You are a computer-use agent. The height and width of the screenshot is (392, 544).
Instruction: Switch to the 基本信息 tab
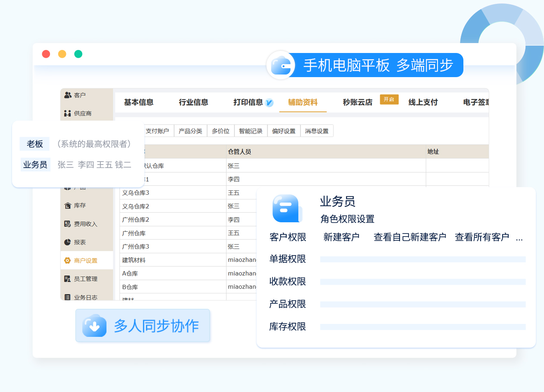coord(138,103)
